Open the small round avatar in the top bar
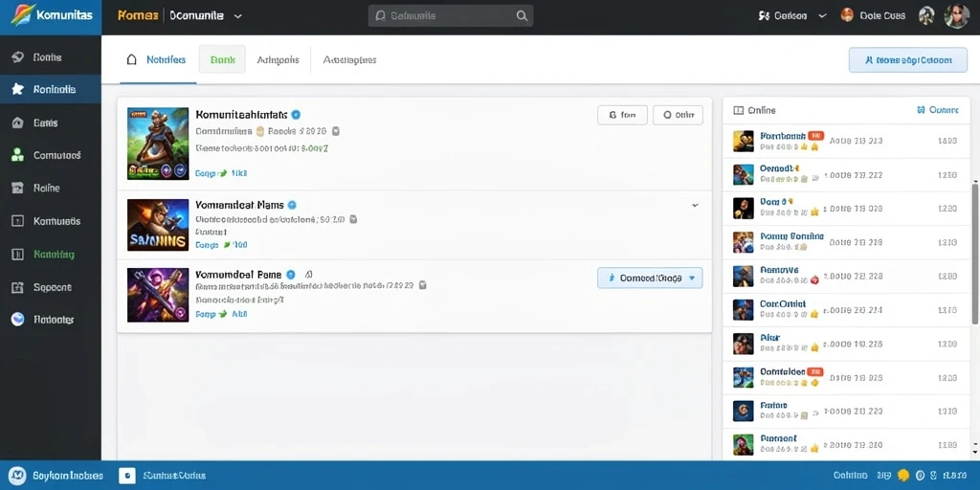This screenshot has width=980, height=490. pyautogui.click(x=926, y=15)
